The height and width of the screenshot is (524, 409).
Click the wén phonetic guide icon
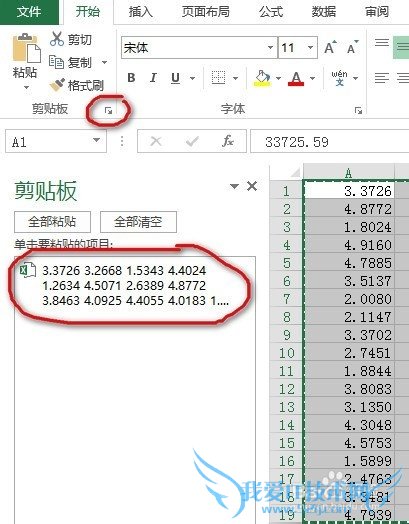[x=339, y=78]
